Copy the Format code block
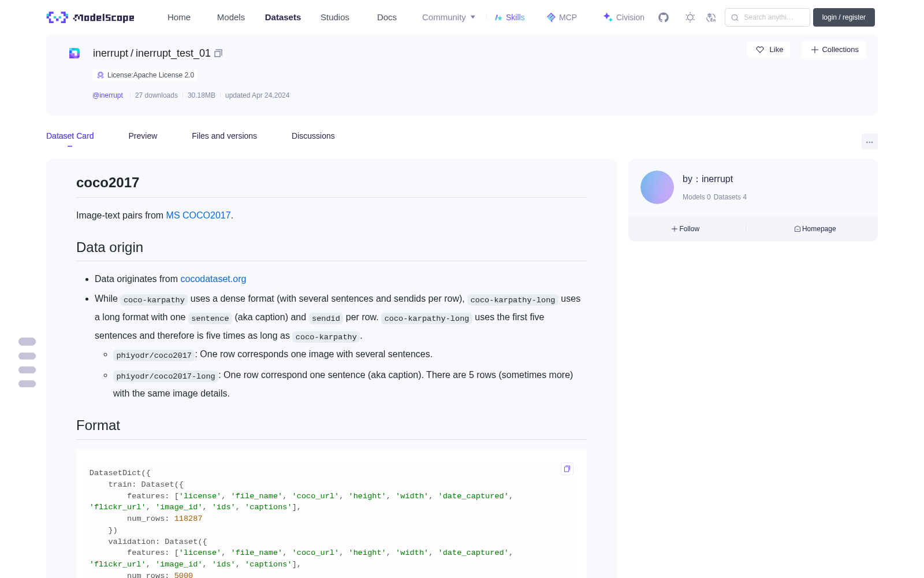 (567, 469)
